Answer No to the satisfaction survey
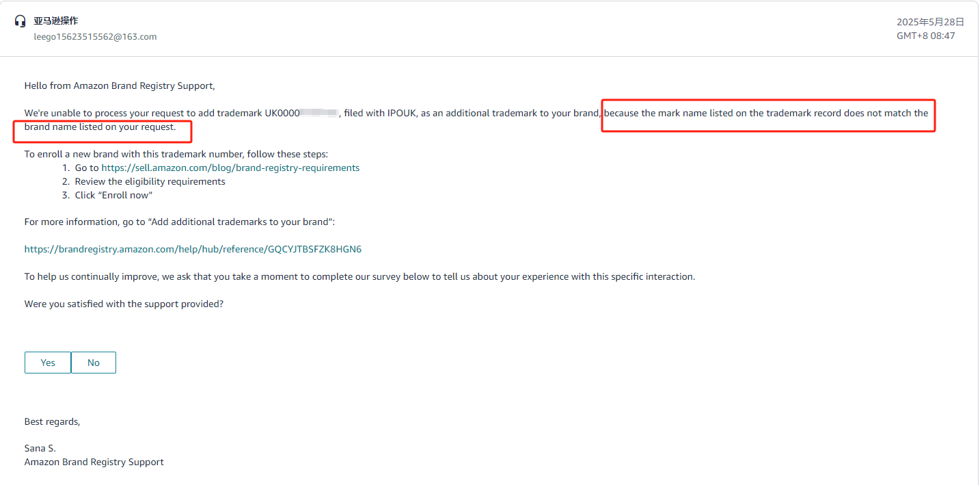Screen dimensions: 980x485 pyautogui.click(x=94, y=363)
